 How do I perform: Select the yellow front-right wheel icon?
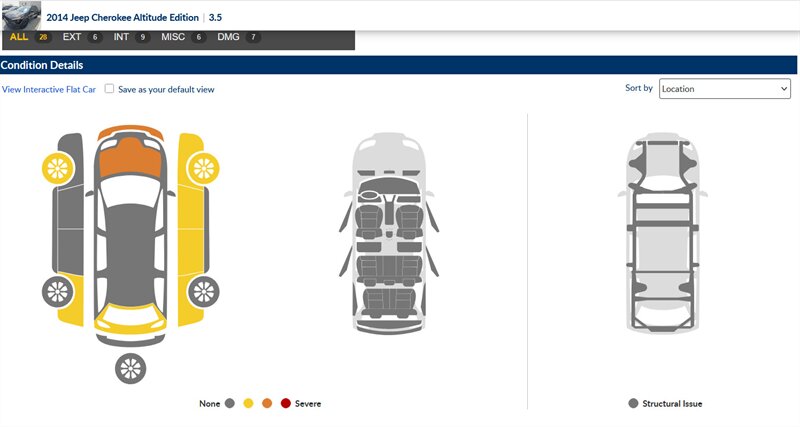(203, 165)
